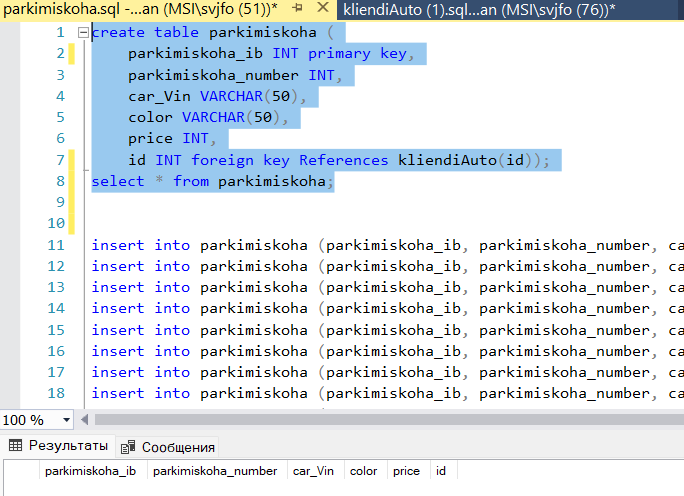Switch to the kliendiAuto (1).sql tab
The width and height of the screenshot is (684, 496).
[x=479, y=10]
